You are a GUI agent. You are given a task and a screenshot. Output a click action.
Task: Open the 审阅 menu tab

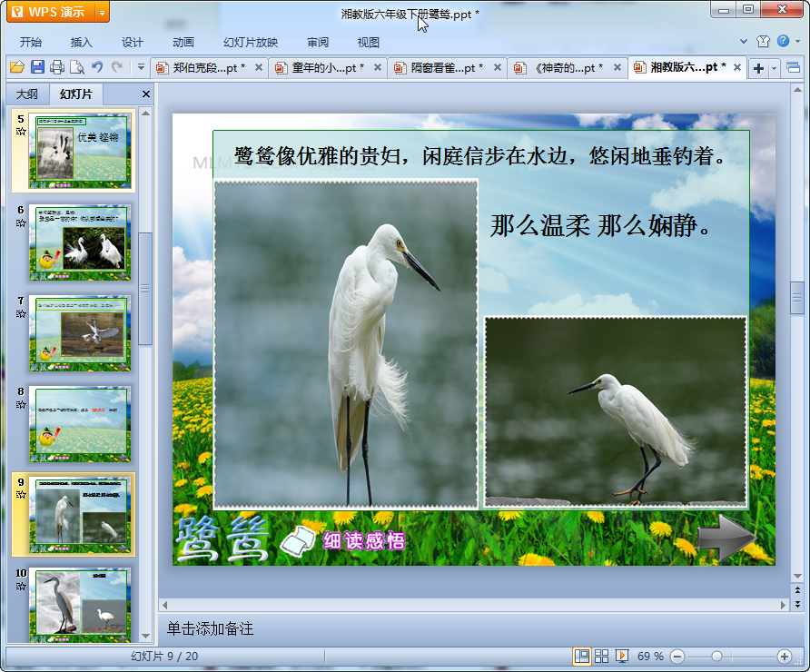click(x=318, y=43)
